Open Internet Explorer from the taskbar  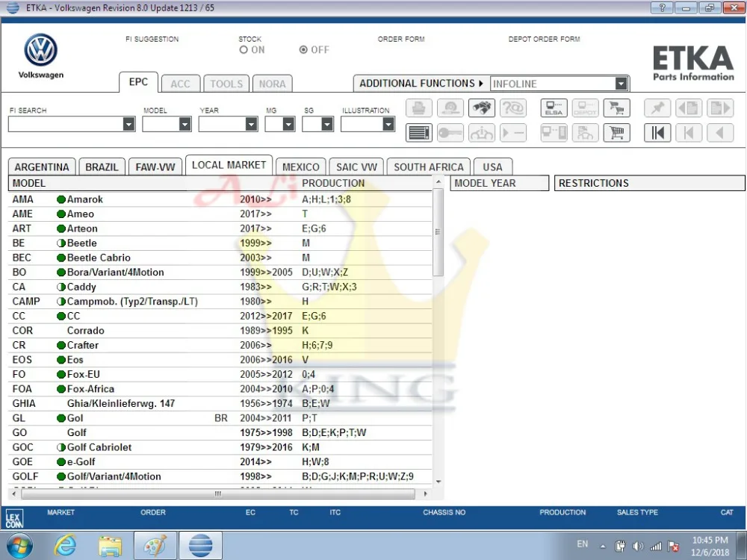65,545
